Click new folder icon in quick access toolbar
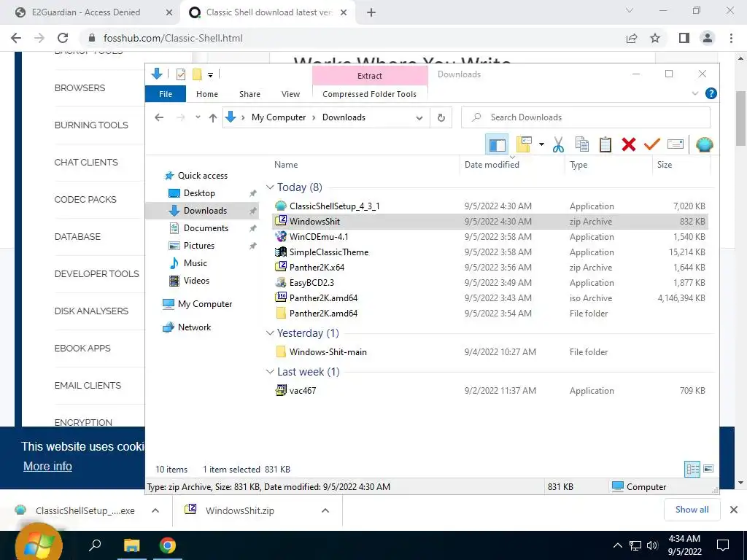747x560 pixels. click(197, 74)
